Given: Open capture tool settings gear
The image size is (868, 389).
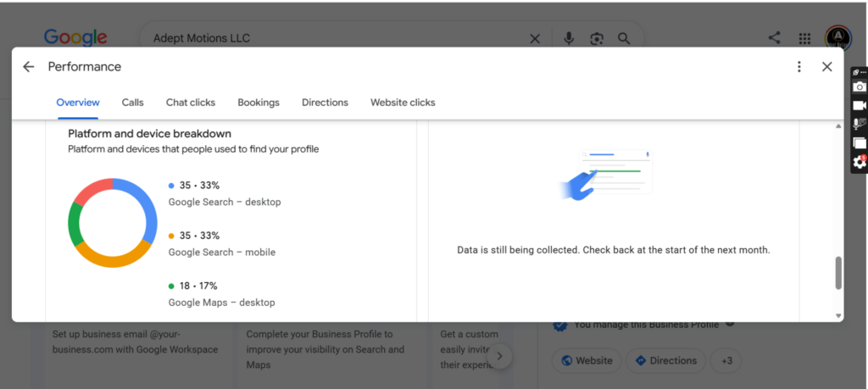Looking at the screenshot, I should tap(860, 162).
